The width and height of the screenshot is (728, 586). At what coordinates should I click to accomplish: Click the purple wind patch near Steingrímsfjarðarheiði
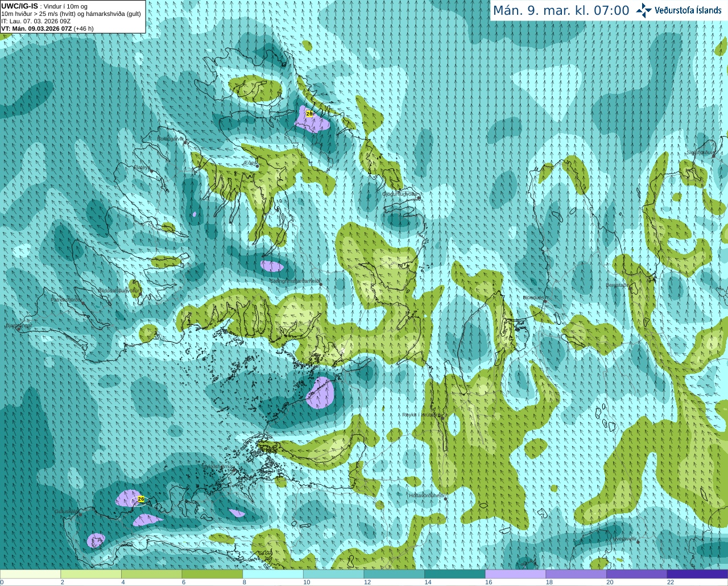[x=272, y=266]
